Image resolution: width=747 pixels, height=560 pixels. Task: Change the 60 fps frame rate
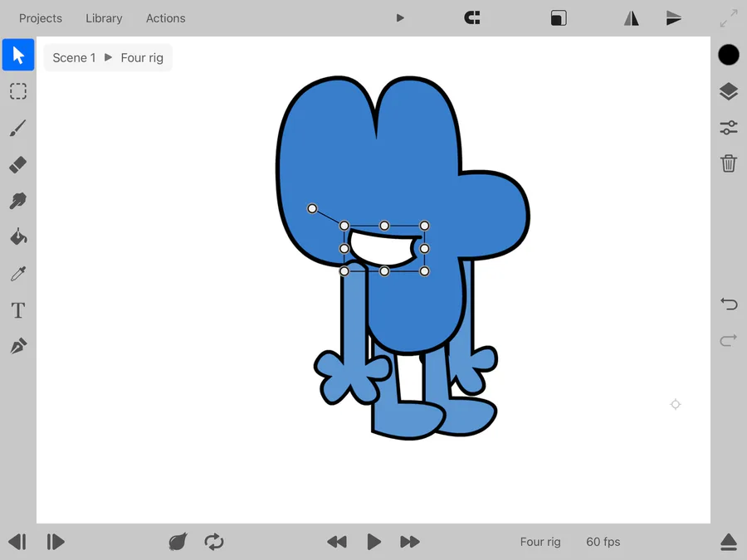point(603,542)
